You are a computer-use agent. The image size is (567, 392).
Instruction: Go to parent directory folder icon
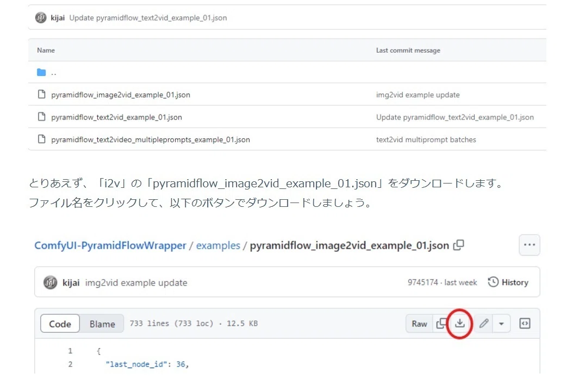click(x=41, y=72)
